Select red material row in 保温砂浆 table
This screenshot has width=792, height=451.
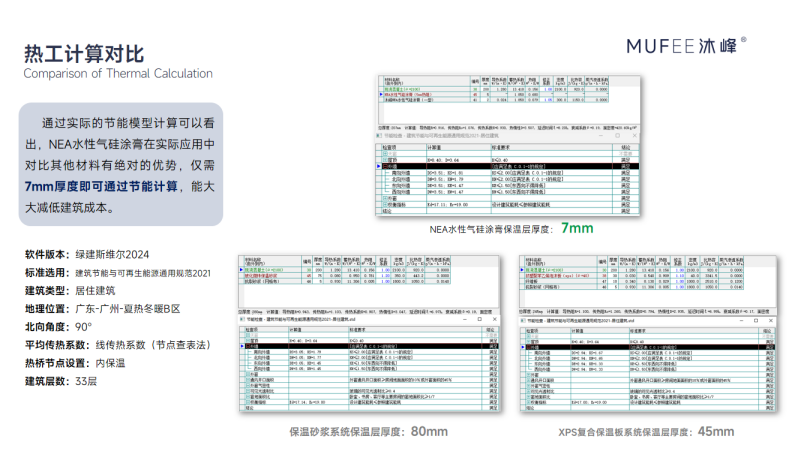tap(346, 276)
